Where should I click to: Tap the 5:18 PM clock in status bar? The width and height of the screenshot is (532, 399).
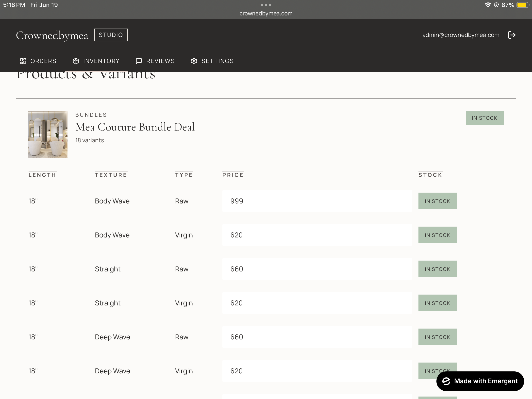(x=14, y=5)
